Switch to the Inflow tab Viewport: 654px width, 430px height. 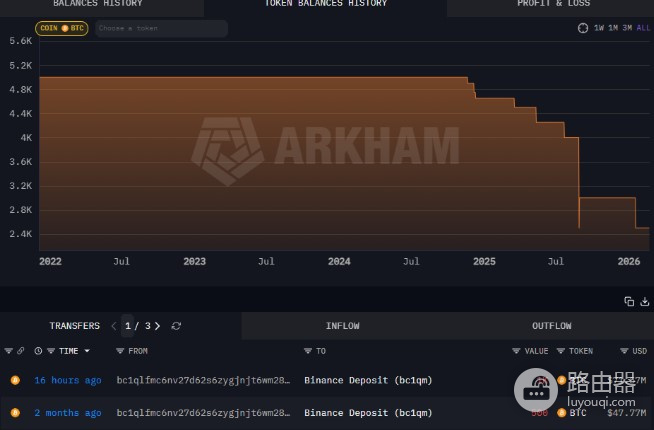pyautogui.click(x=342, y=326)
